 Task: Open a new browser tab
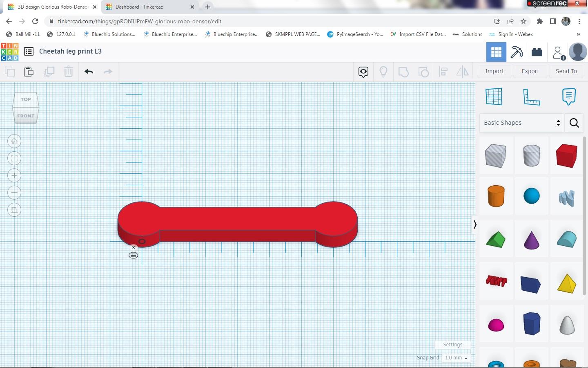pos(208,7)
